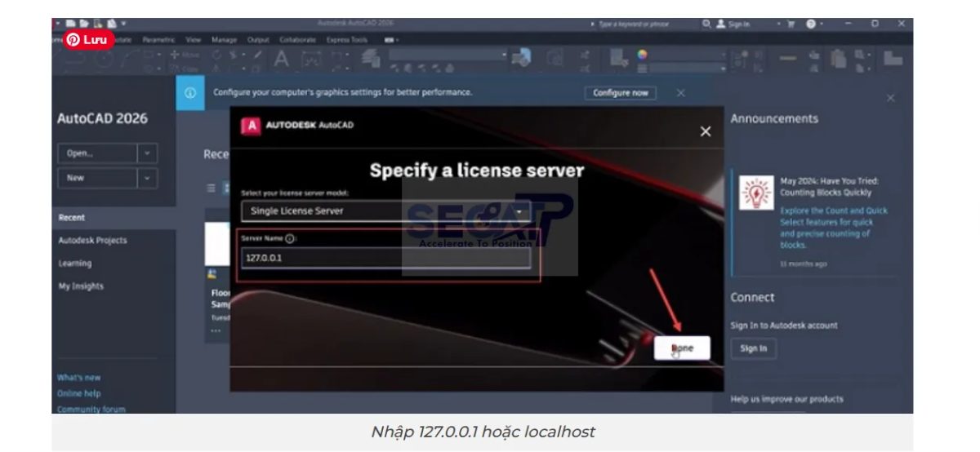Screen dimensions: 980x452
Task: Click the help question mark icon
Action: tap(811, 24)
